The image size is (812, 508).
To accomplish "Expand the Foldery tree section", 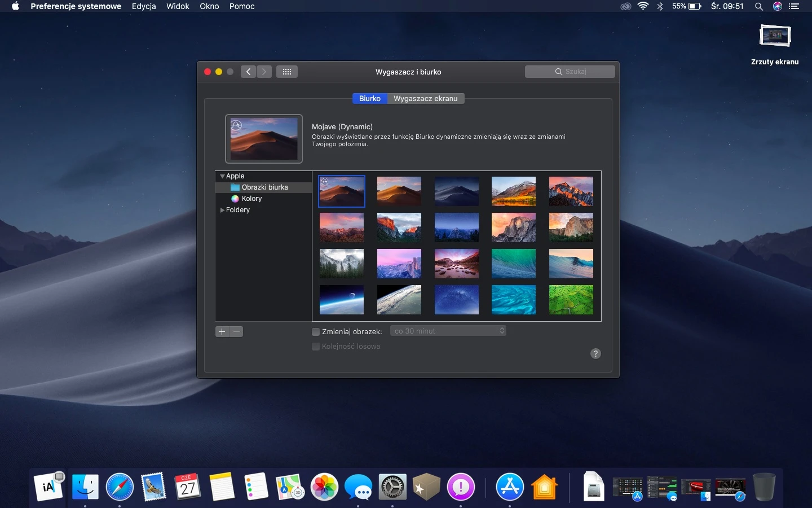I will [x=222, y=210].
